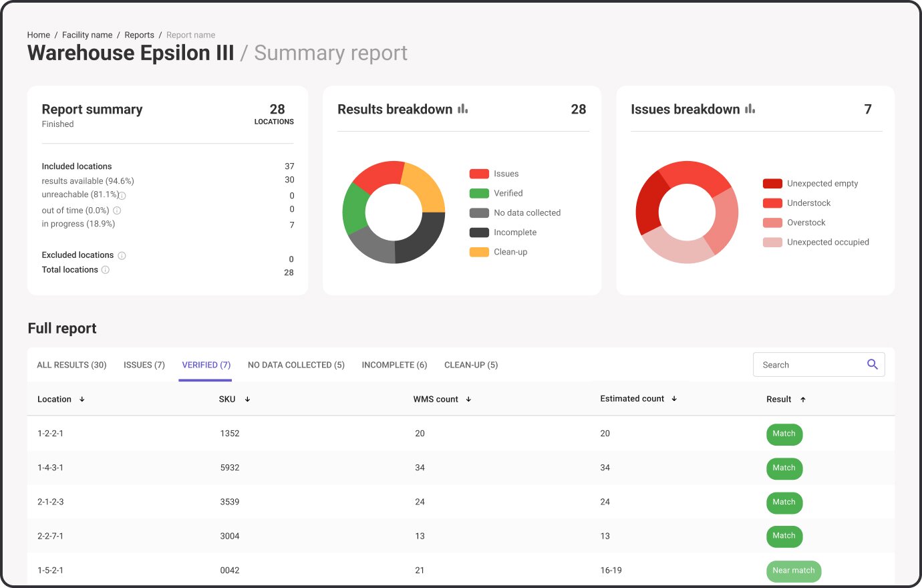Open the Issues (7) tab
922x588 pixels.
(x=144, y=365)
